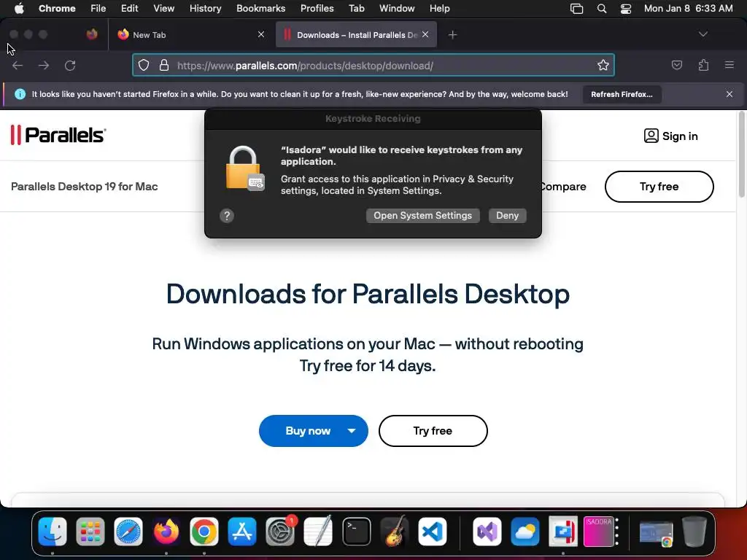747x560 pixels.
Task: Click the tracking protection shield icon
Action: coord(144,66)
